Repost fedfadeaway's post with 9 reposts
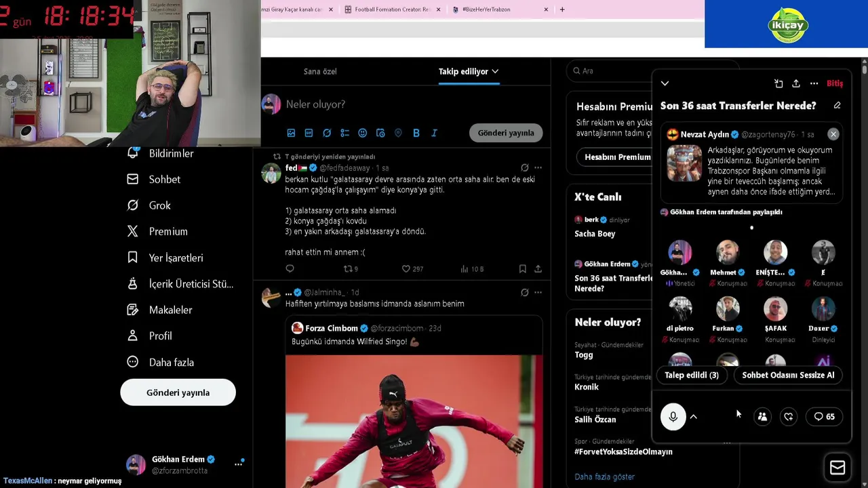The width and height of the screenshot is (868, 488). (351, 269)
